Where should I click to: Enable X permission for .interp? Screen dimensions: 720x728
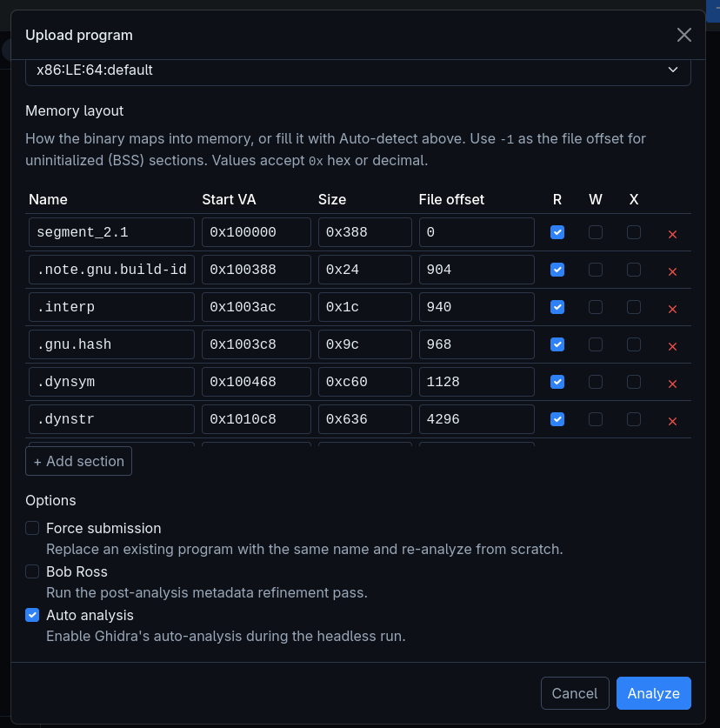[634, 307]
